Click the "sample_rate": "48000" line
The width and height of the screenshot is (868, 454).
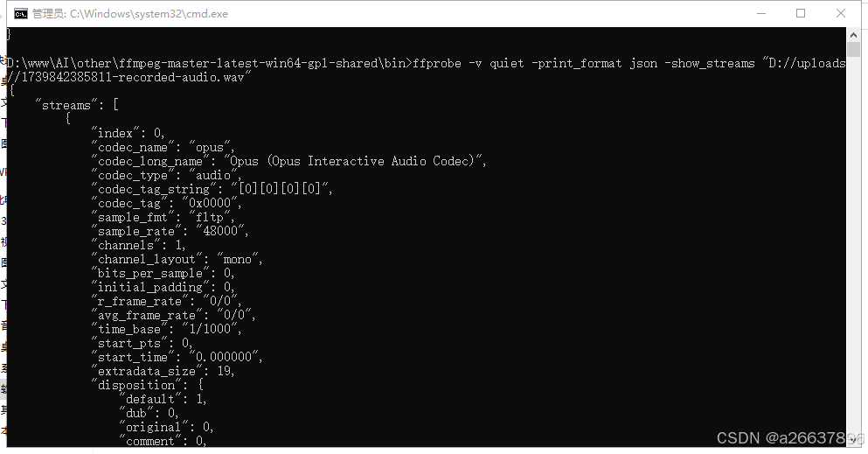pyautogui.click(x=170, y=231)
